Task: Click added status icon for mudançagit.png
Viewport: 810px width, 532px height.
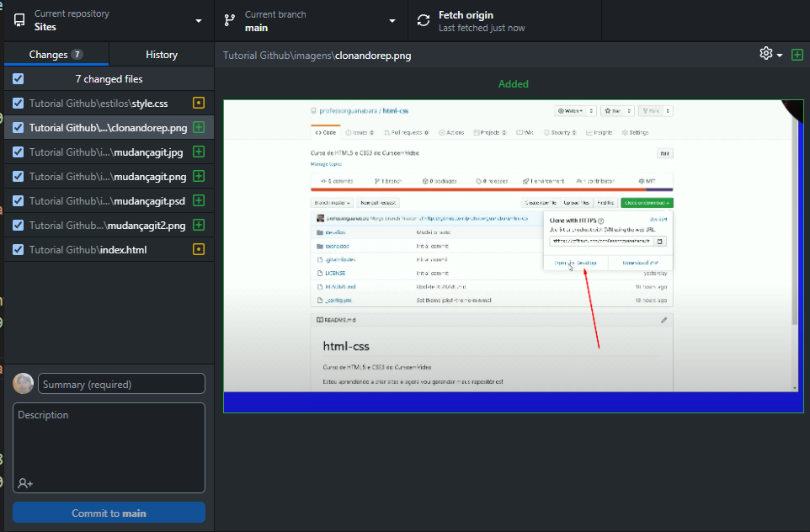Action: click(199, 176)
